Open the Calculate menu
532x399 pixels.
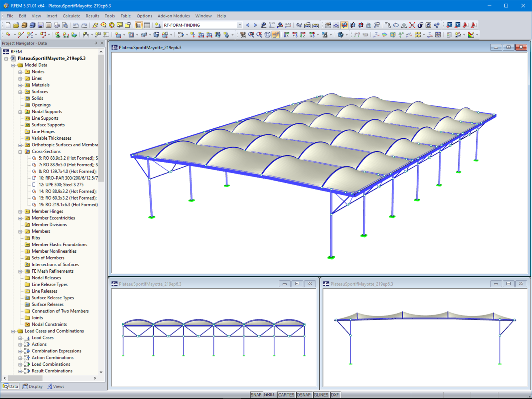click(71, 16)
